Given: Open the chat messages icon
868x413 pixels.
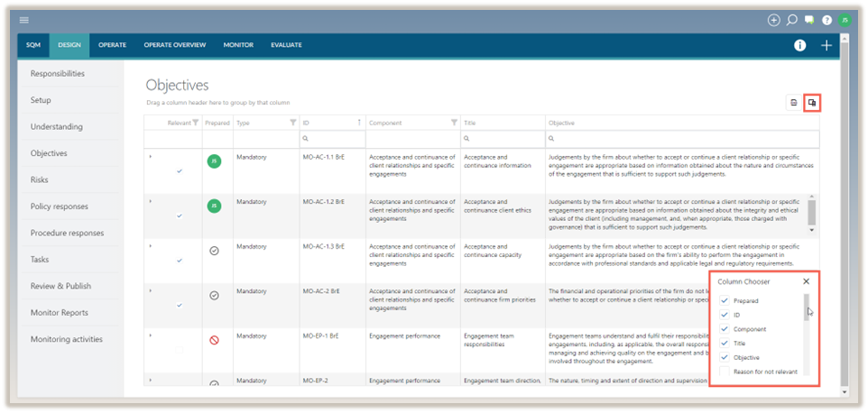Looking at the screenshot, I should tap(809, 20).
